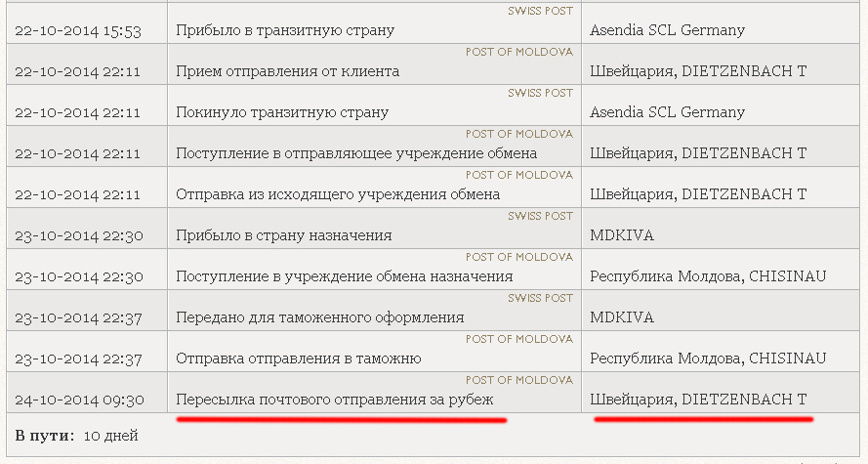This screenshot has height=464, width=868.
Task: Click 'Отправка из исходящего учреждения обмена' text
Action: 338,194
